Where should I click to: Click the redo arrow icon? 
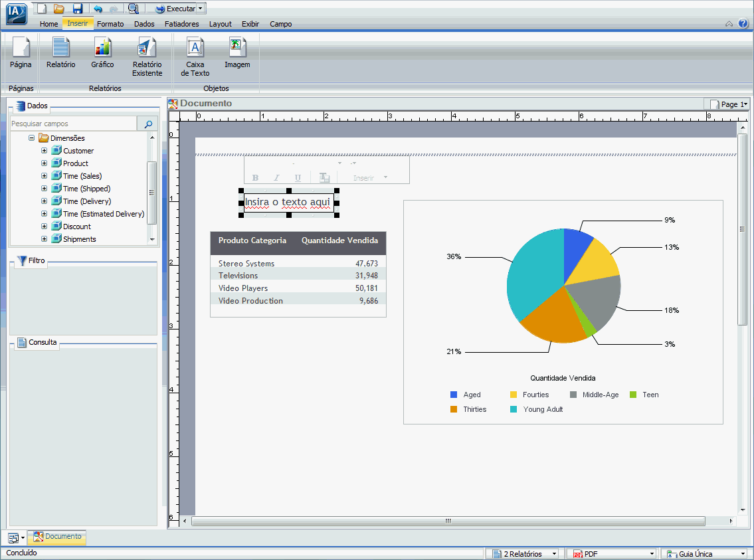click(114, 9)
